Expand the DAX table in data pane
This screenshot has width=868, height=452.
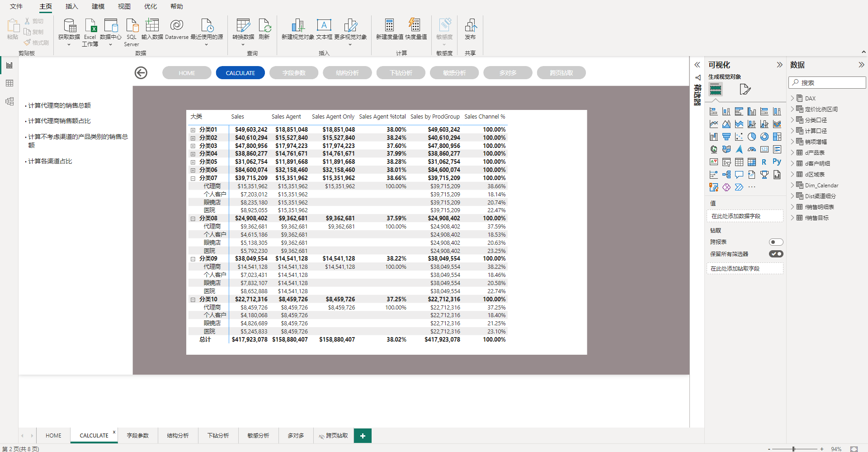tap(793, 98)
